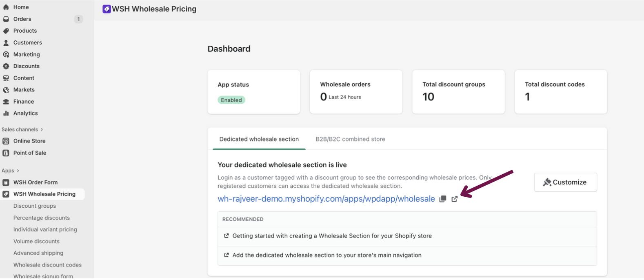Click the Point of Sale icon
Image resolution: width=644 pixels, height=280 pixels.
click(x=6, y=153)
